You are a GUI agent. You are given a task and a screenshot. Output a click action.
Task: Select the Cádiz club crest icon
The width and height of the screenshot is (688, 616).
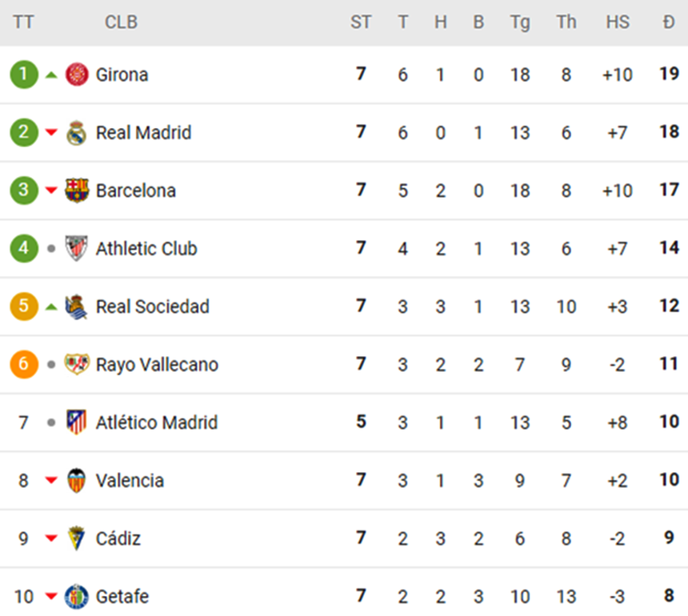tap(76, 538)
